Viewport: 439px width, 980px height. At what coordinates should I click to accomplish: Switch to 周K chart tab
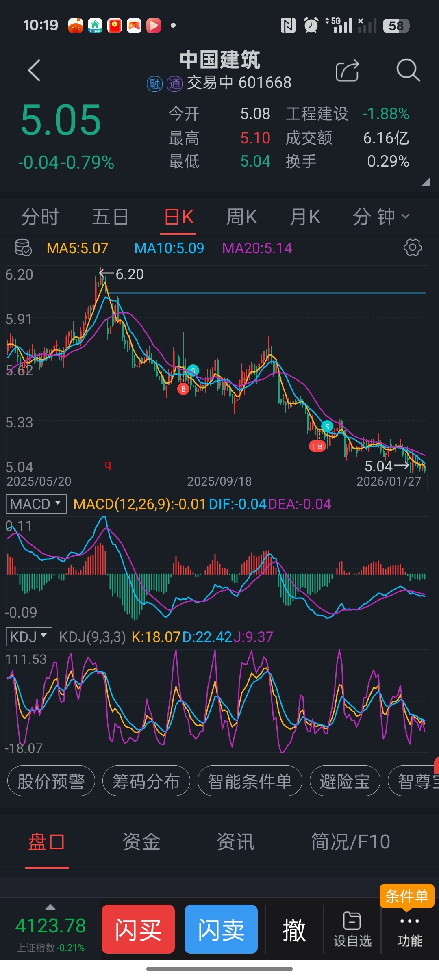click(x=241, y=217)
